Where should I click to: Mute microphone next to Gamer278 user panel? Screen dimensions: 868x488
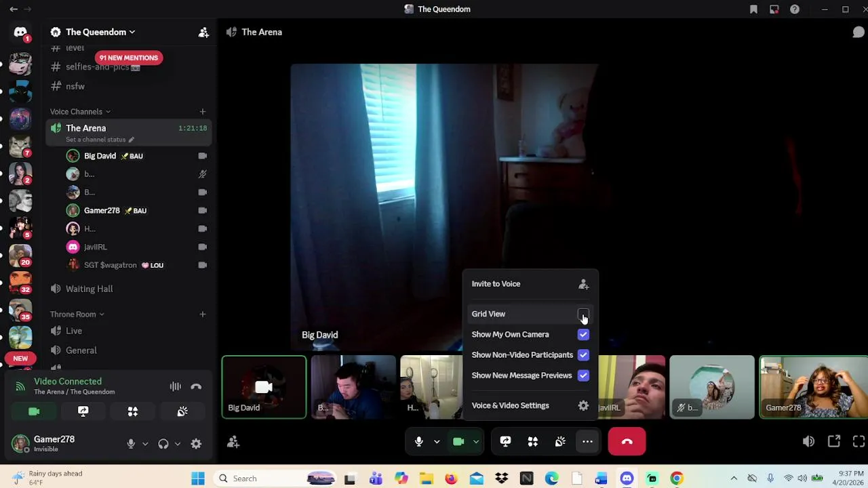click(131, 444)
